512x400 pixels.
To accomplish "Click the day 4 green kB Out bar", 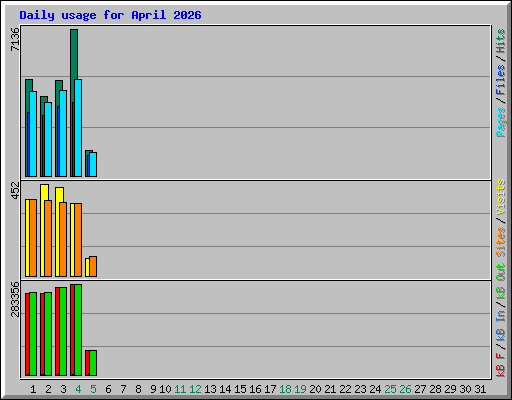I will 78,330.
